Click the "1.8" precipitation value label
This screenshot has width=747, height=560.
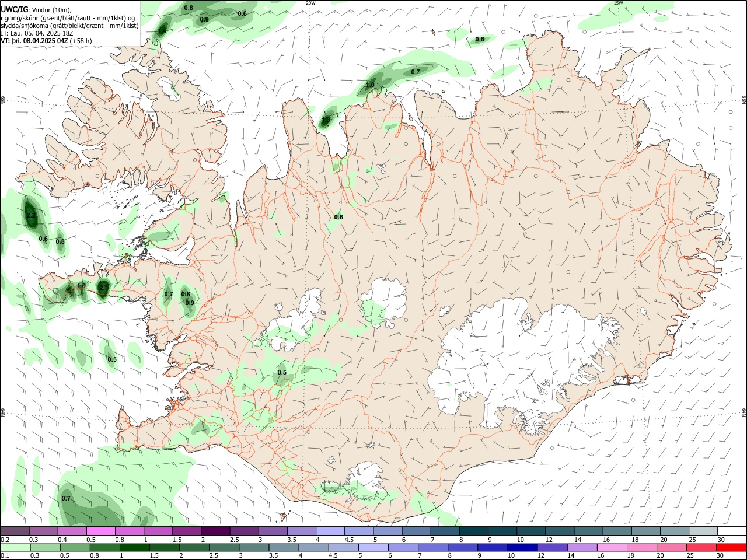(x=326, y=120)
